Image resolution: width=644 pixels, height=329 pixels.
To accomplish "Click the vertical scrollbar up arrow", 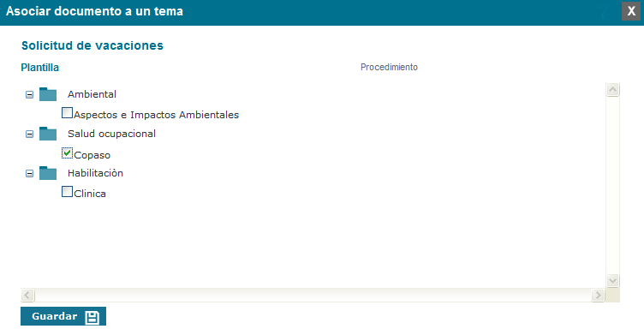I will tap(613, 89).
